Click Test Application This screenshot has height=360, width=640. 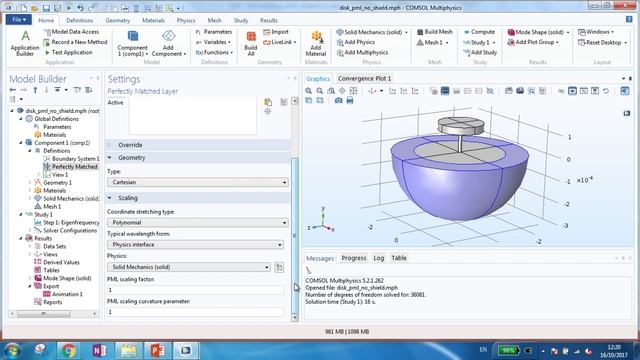click(x=68, y=52)
